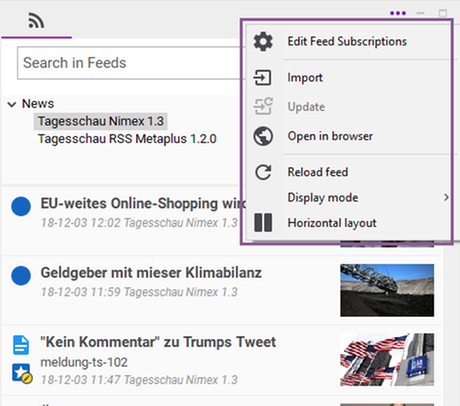Click the Import arrow icon

[x=262, y=78]
